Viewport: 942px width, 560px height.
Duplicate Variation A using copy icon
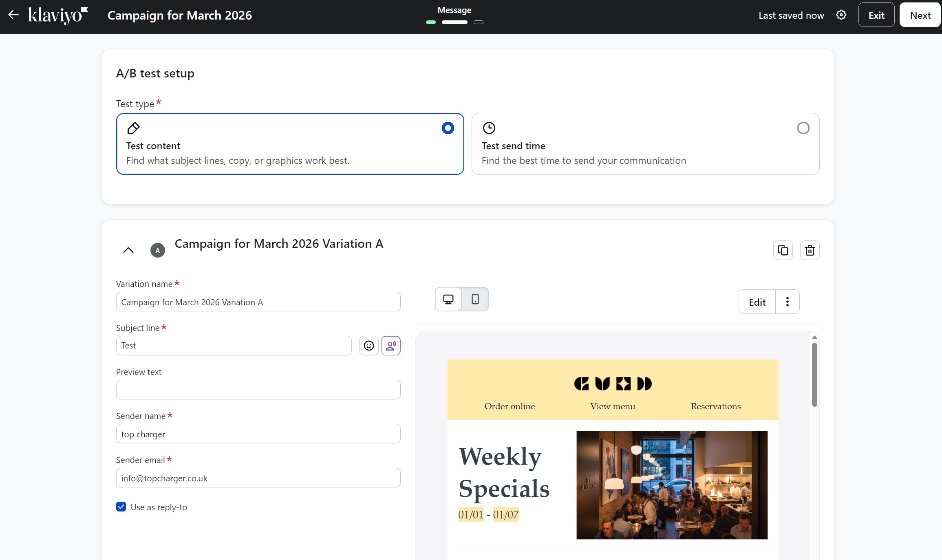(783, 250)
